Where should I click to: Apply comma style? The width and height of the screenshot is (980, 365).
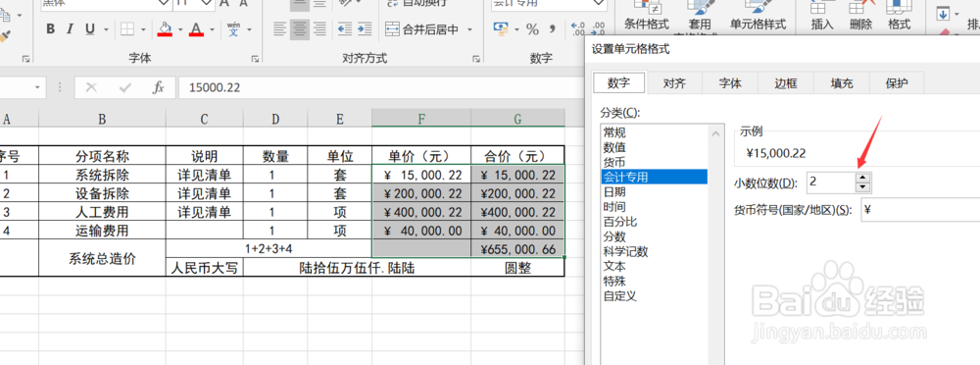click(x=552, y=28)
